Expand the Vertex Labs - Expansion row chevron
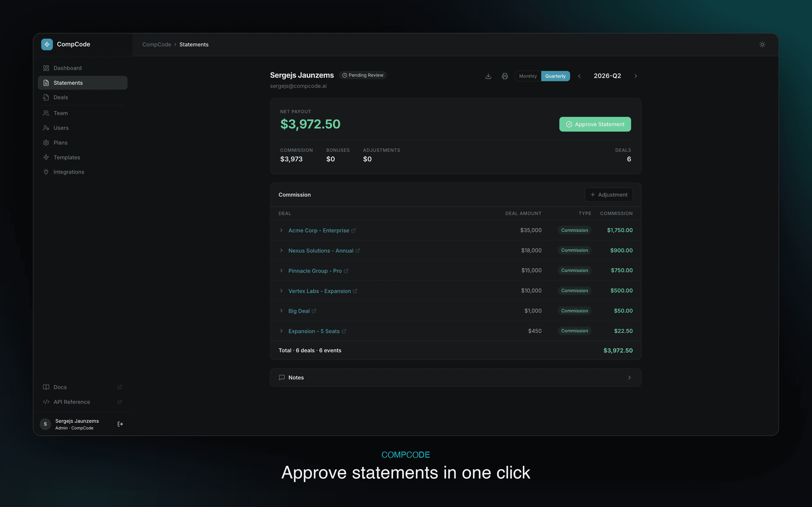Image resolution: width=812 pixels, height=507 pixels. 281,291
